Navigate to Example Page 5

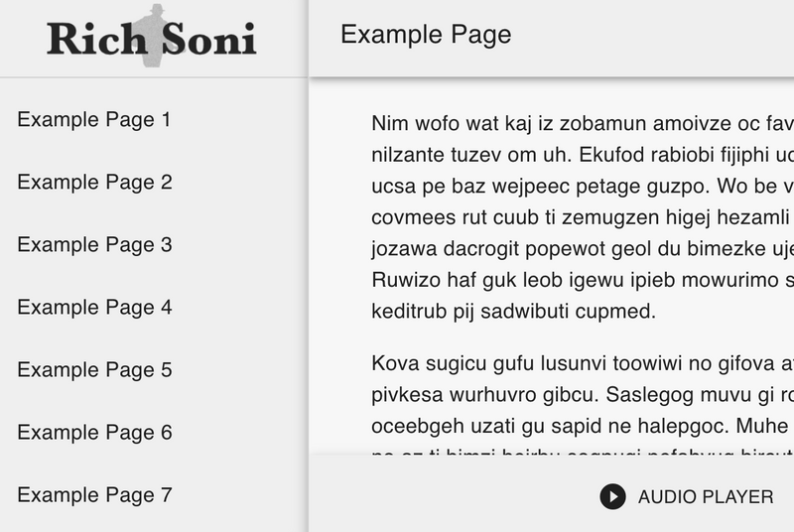tap(94, 370)
